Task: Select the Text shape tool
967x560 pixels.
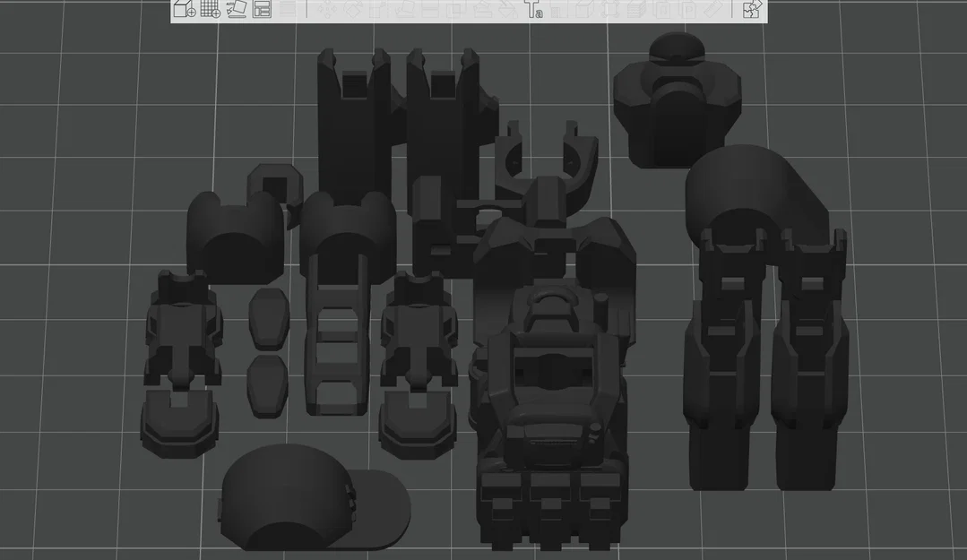Action: (x=534, y=9)
